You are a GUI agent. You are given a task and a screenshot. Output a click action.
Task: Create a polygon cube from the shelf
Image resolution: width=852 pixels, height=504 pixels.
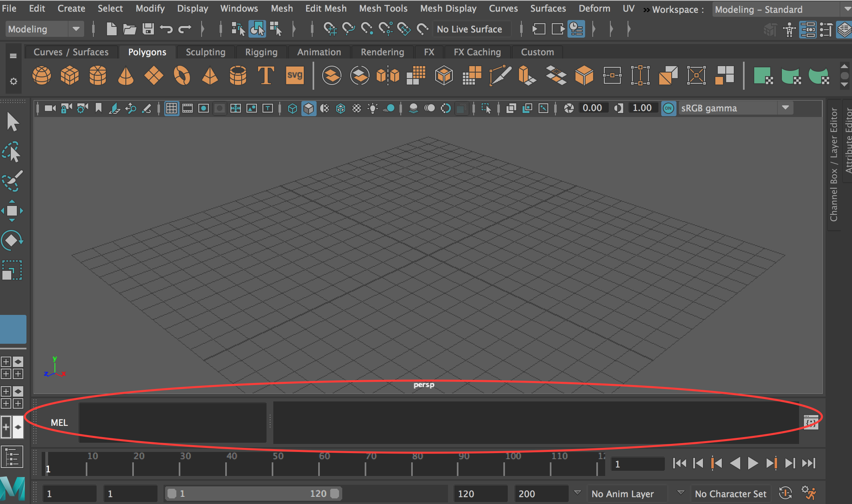[x=70, y=75]
